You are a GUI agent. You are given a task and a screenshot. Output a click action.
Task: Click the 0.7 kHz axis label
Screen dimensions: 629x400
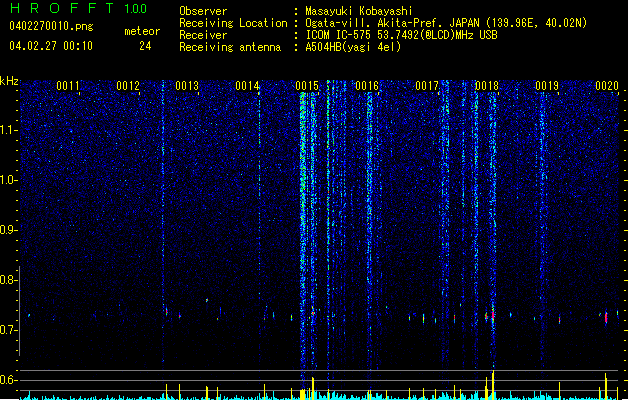pyautogui.click(x=8, y=330)
